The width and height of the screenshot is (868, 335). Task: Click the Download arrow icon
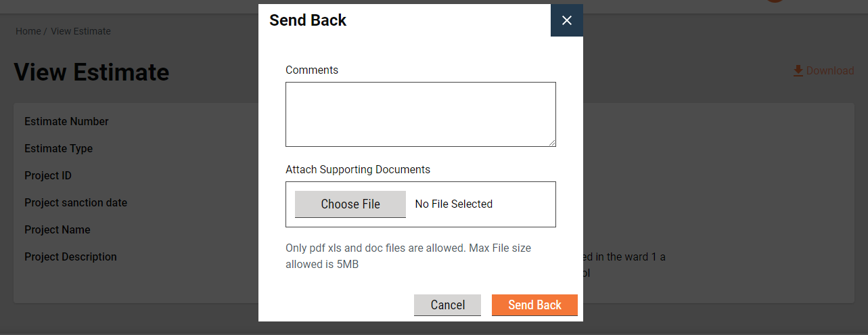pos(798,70)
